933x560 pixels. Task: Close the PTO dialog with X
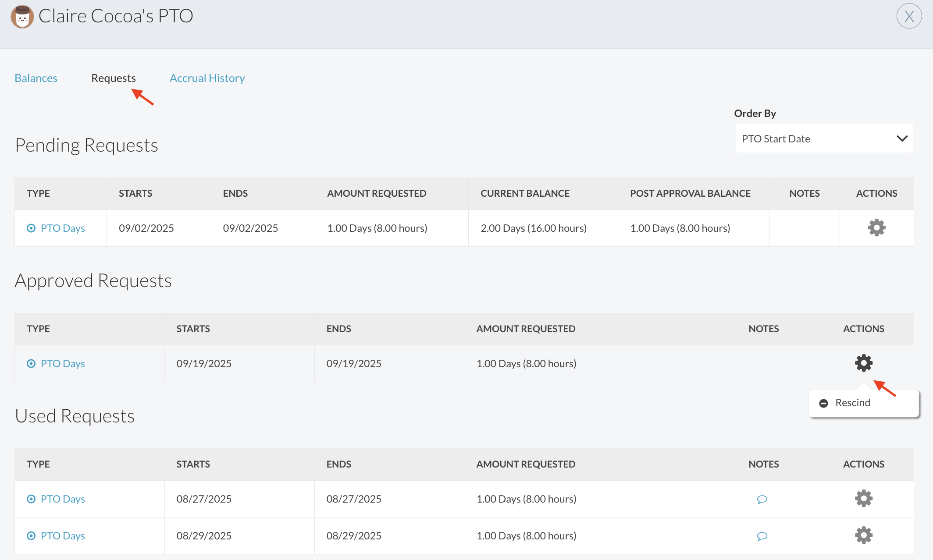coord(909,16)
